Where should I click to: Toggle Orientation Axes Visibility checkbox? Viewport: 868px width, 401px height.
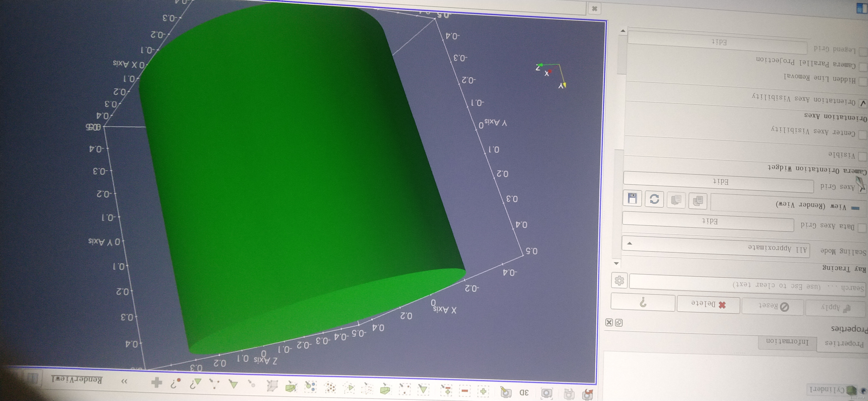pos(863,103)
